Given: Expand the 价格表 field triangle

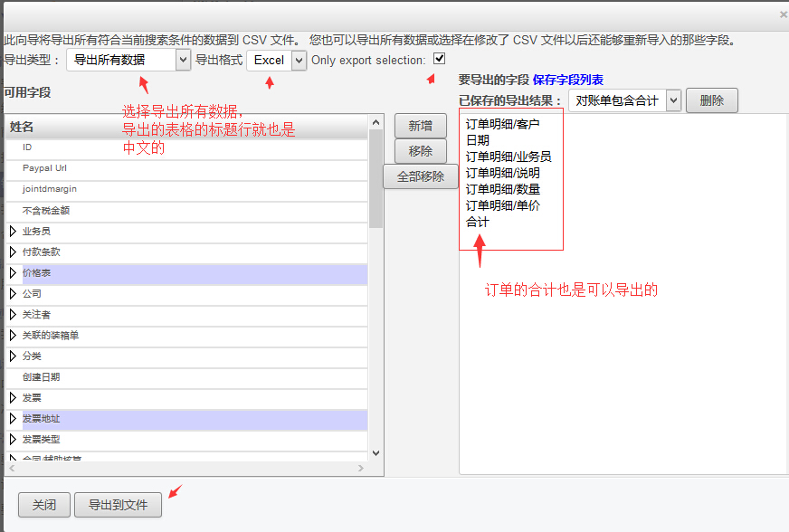Looking at the screenshot, I should [x=13, y=273].
